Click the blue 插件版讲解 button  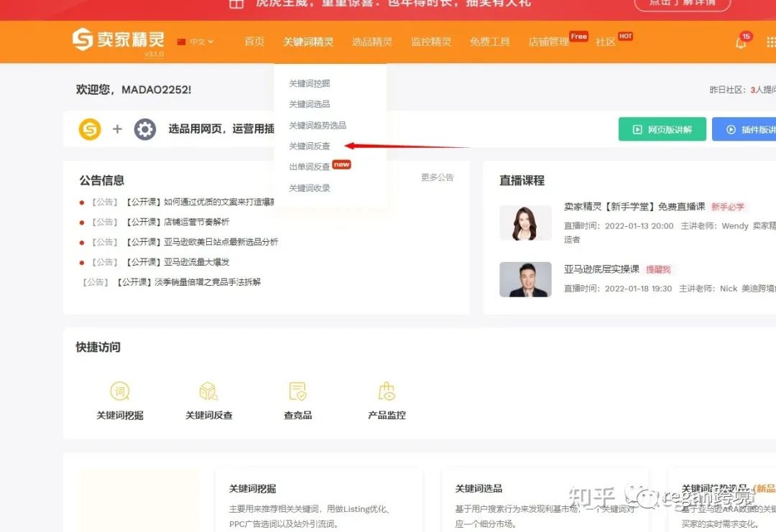coord(744,129)
